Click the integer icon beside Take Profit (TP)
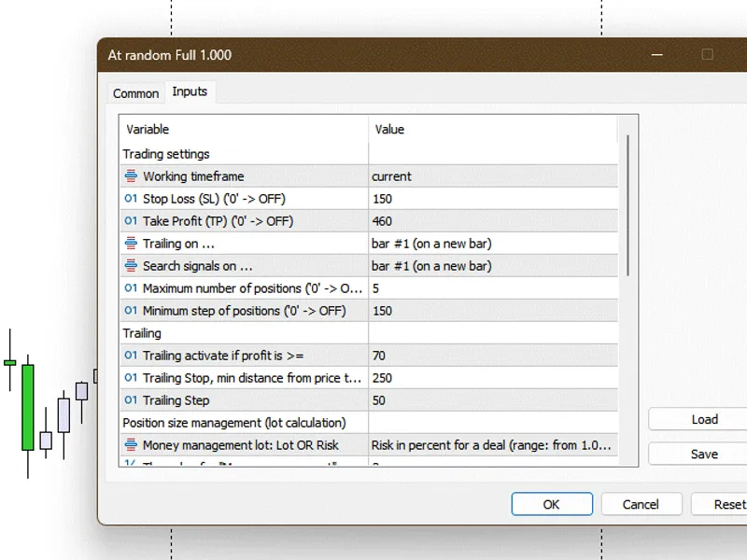The image size is (747, 560). [131, 221]
